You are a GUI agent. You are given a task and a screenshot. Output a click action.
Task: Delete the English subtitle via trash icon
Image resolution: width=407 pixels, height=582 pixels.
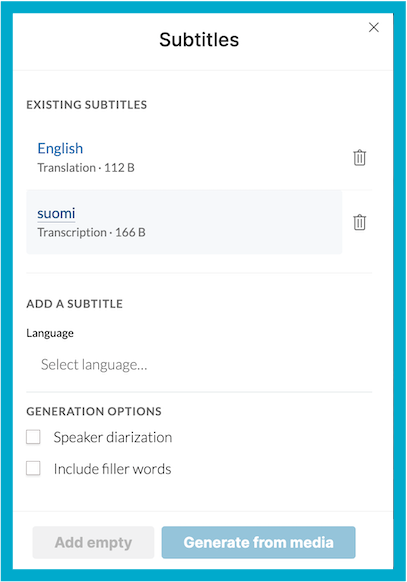[359, 158]
